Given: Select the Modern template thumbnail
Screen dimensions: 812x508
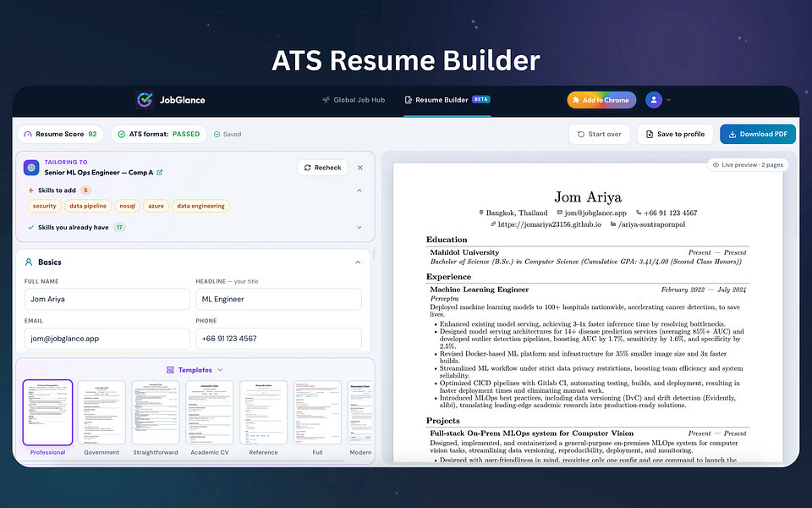Looking at the screenshot, I should tap(360, 412).
